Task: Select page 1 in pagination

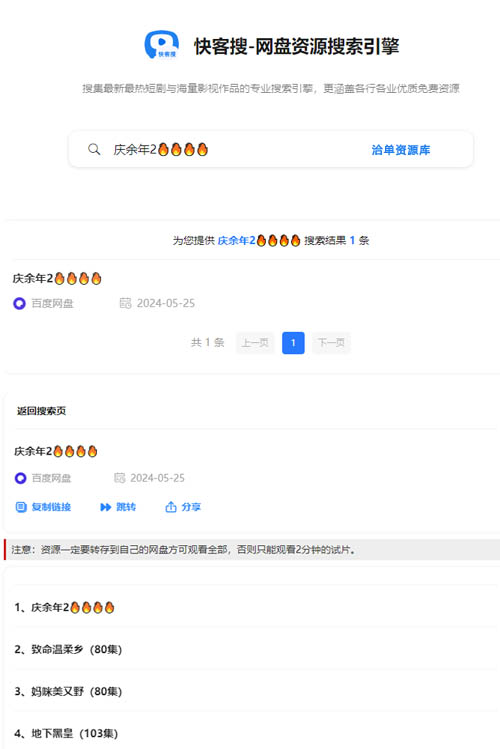Action: 293,342
